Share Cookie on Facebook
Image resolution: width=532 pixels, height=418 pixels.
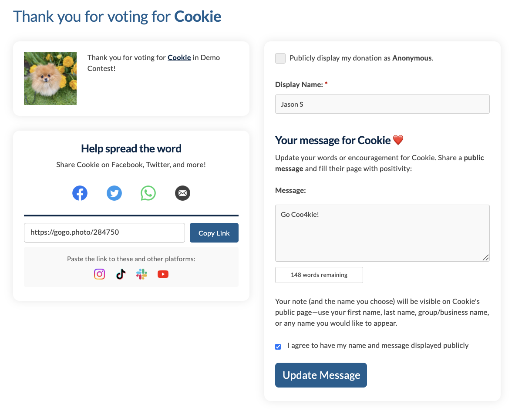tap(80, 193)
